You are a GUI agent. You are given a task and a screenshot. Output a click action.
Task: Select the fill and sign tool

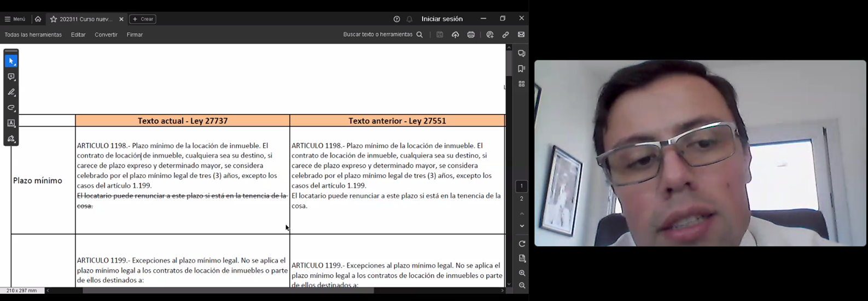[x=11, y=139]
